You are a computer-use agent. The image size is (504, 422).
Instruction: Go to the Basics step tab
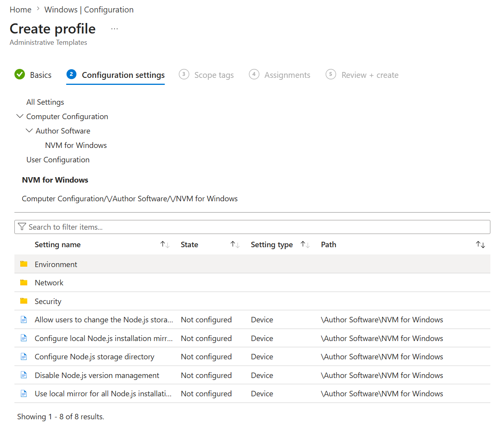[x=33, y=75]
